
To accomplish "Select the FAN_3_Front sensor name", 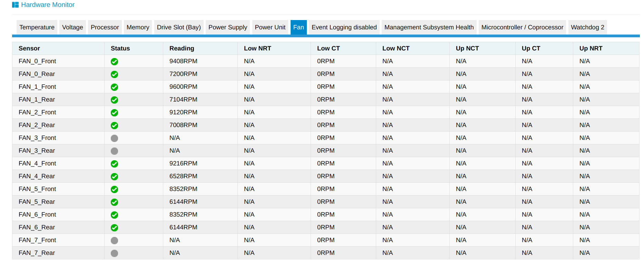I will [37, 138].
